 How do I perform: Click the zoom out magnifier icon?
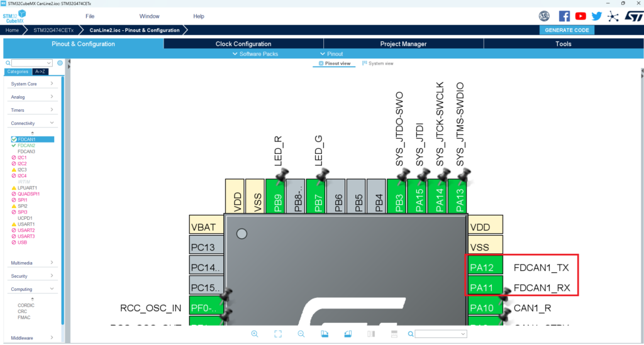pos(301,334)
